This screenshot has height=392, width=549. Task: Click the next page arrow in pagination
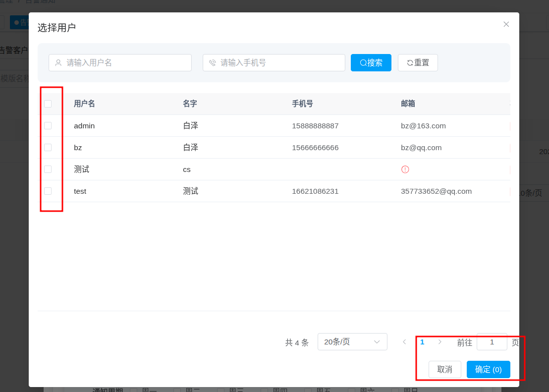440,342
